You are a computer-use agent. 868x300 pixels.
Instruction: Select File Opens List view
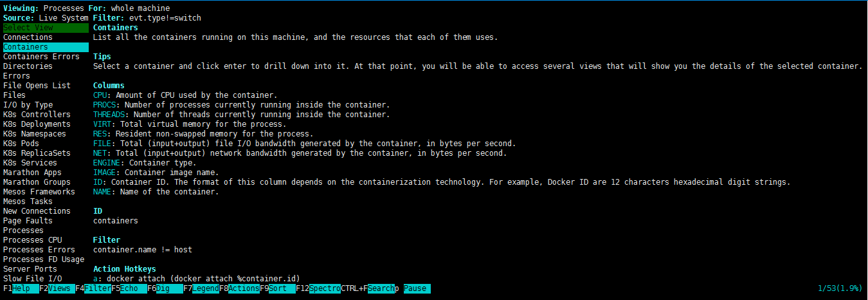37,86
